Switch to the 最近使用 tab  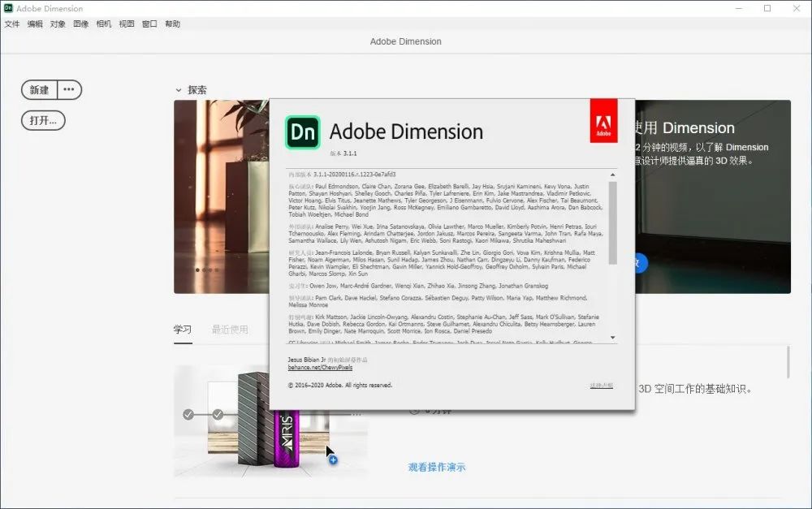point(230,330)
